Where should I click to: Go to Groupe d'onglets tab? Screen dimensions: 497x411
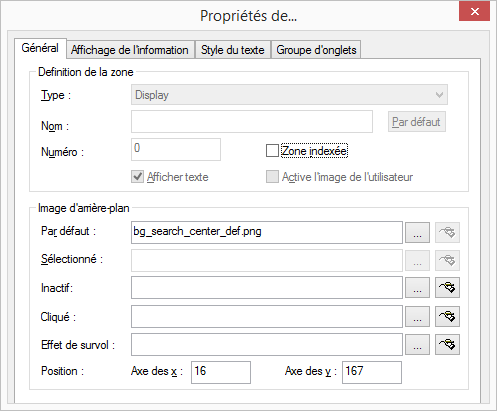click(x=316, y=50)
